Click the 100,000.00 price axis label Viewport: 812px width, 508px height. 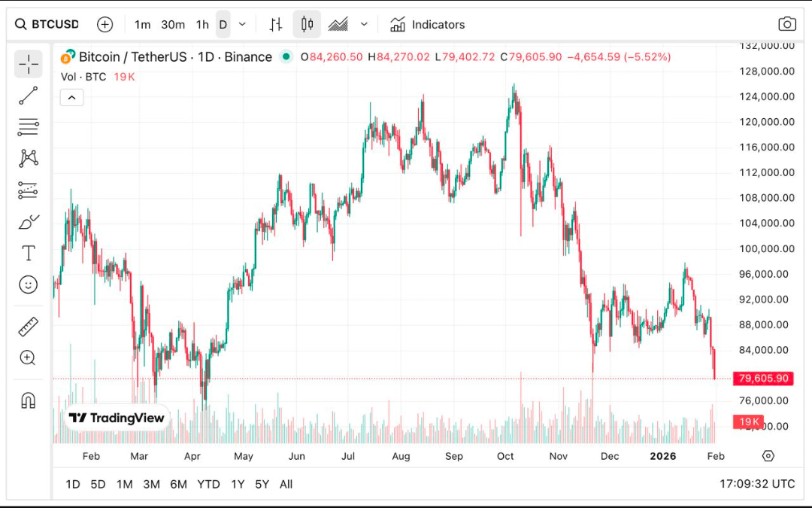click(x=766, y=249)
